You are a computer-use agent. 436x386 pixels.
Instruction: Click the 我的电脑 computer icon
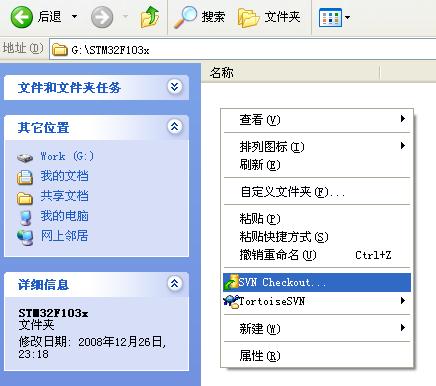(26, 218)
